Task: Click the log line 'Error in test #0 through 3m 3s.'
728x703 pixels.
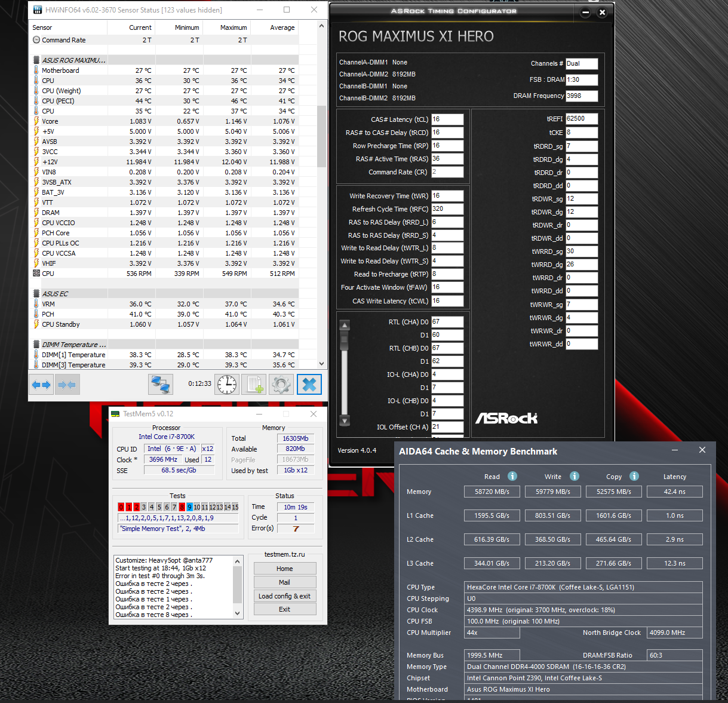Action: tap(160, 576)
